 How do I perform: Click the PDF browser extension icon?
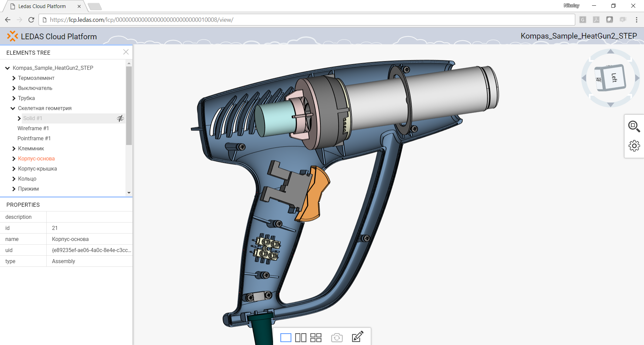[x=596, y=20]
